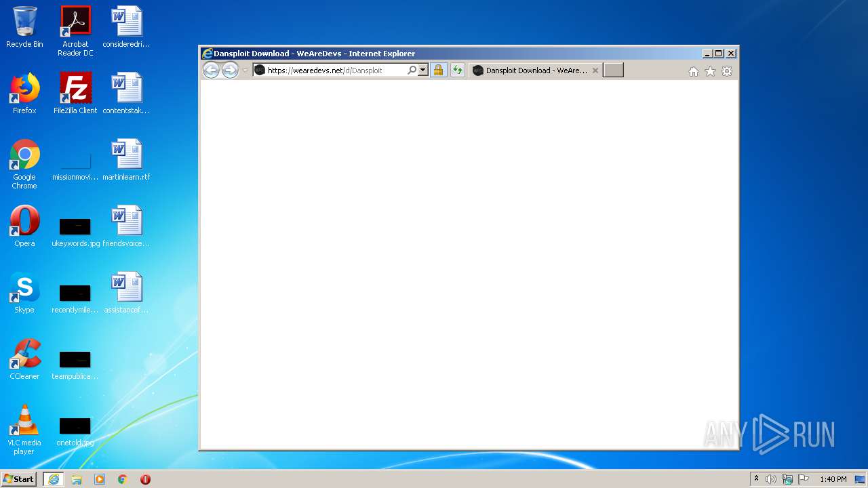Open the recent pages dropdown arrow
This screenshot has height=488, width=868.
(245, 70)
